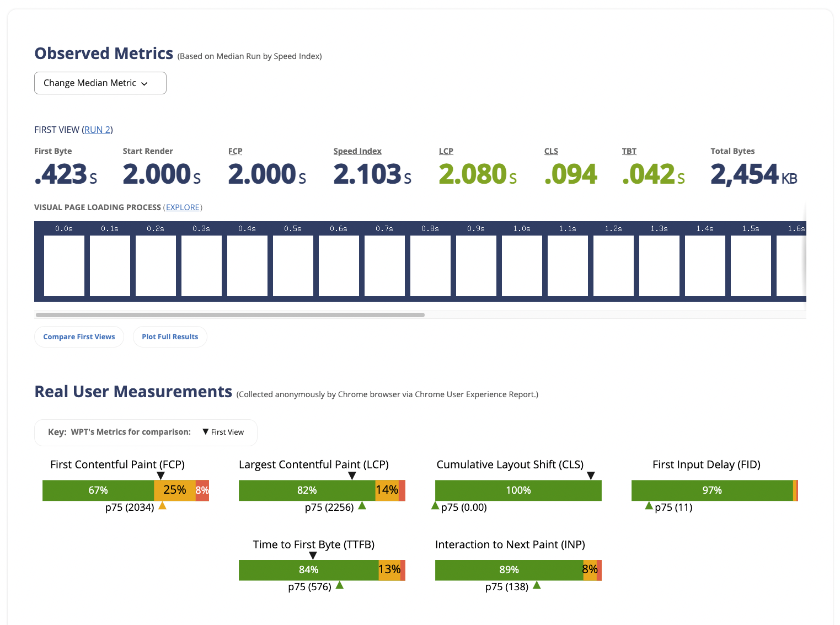This screenshot has height=625, width=840.
Task: Select the 0.4s filmstrip frame
Action: [247, 266]
